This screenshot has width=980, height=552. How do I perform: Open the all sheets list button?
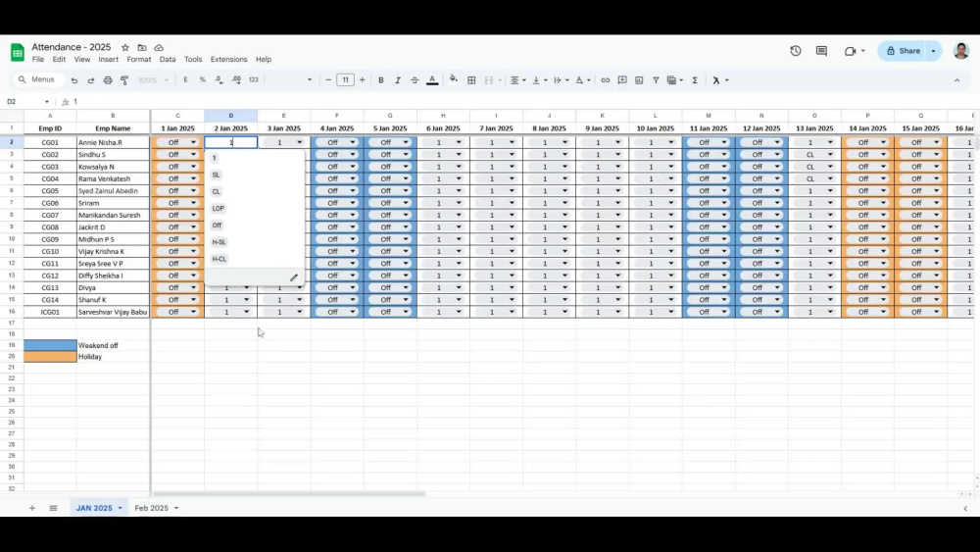click(53, 508)
